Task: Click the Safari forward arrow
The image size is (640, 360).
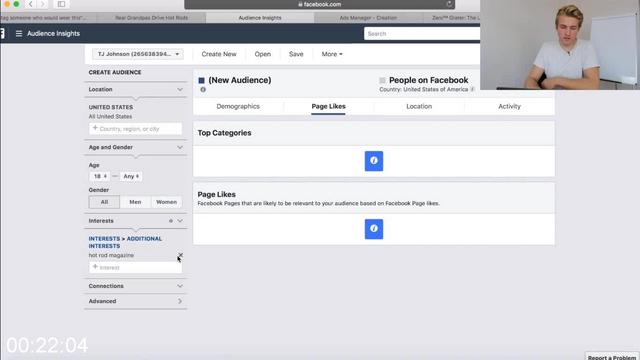Action: (x=42, y=4)
